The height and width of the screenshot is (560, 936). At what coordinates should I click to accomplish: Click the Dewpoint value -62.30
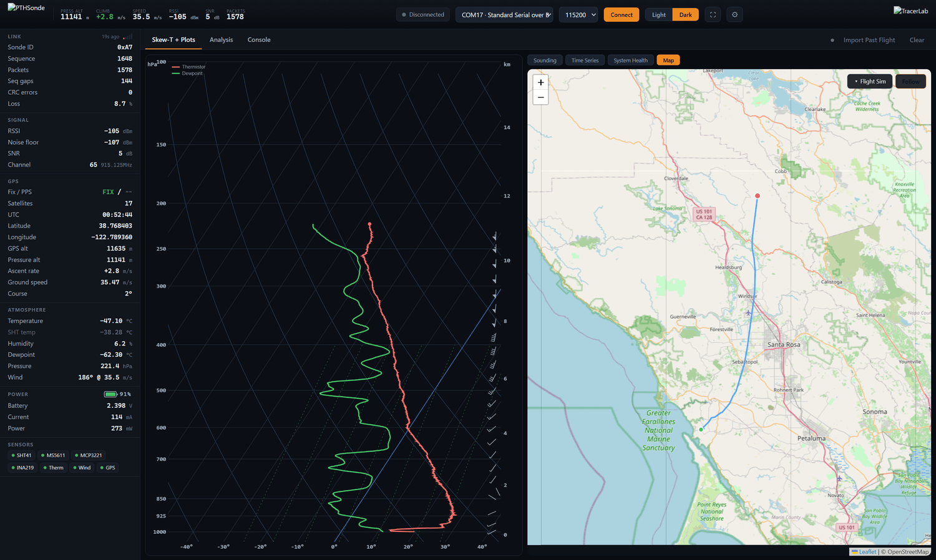click(111, 355)
